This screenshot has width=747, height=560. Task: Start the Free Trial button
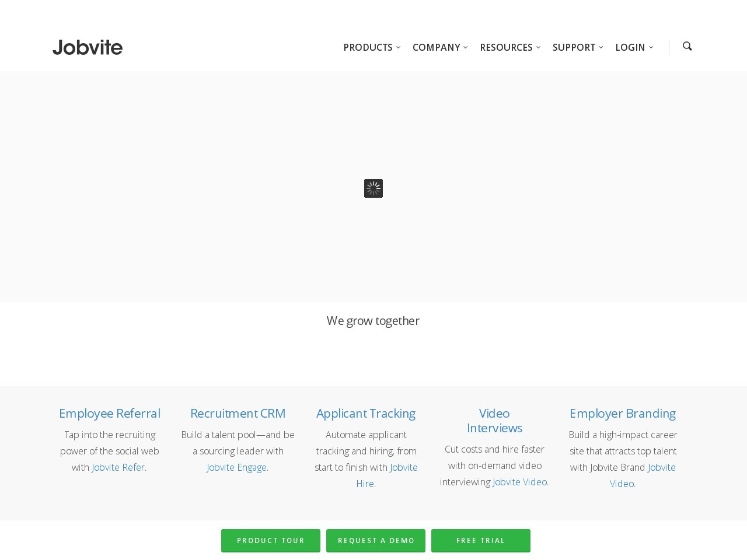coord(481,541)
